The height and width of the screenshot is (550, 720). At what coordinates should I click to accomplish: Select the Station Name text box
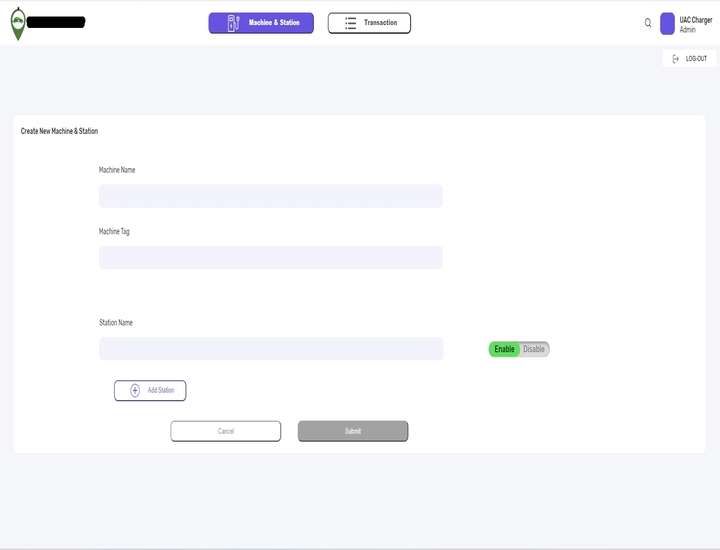[270, 349]
